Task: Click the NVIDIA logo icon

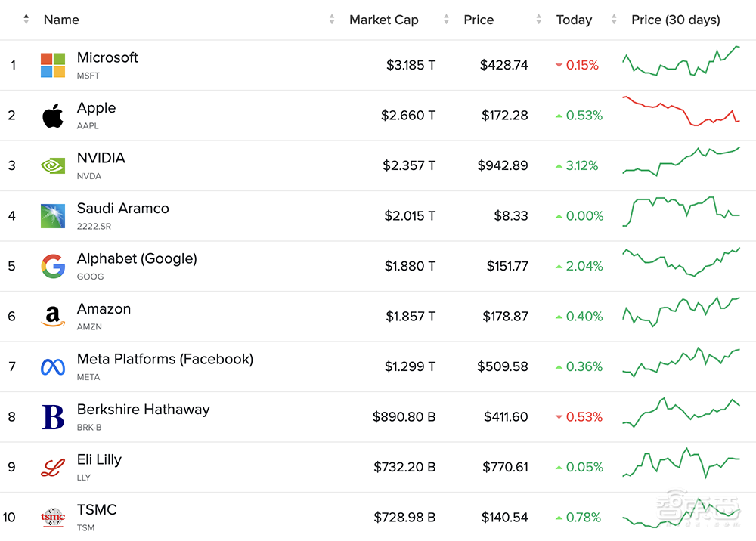Action: [x=53, y=165]
